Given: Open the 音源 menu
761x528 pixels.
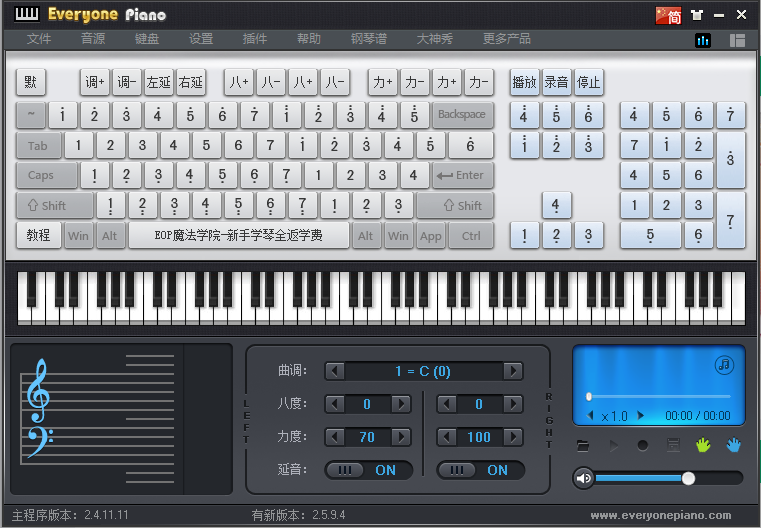Looking at the screenshot, I should pyautogui.click(x=93, y=39).
